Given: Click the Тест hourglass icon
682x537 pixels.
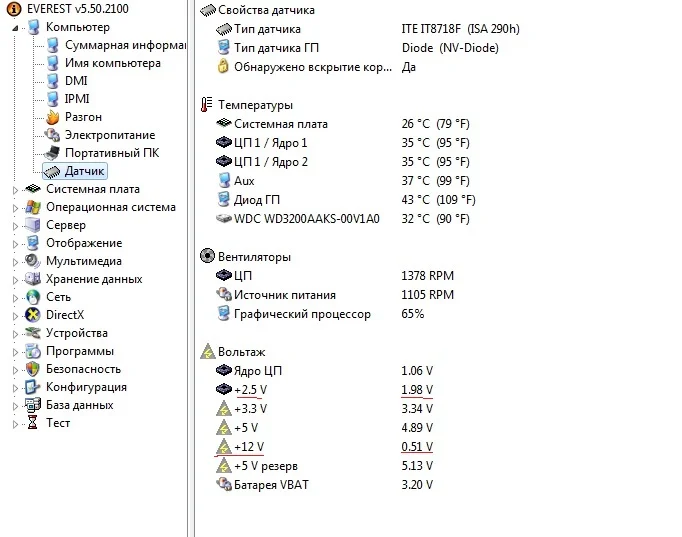Looking at the screenshot, I should [33, 423].
